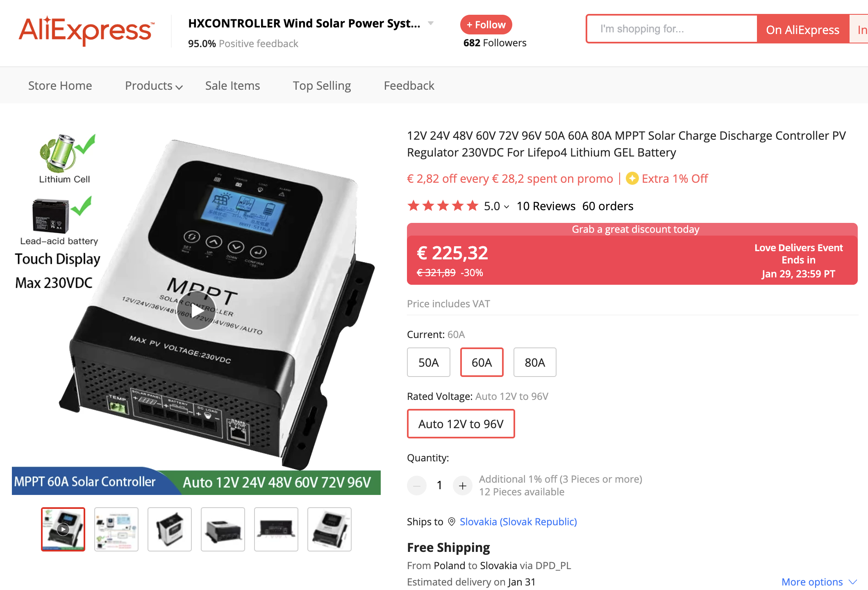Click the five-star rating icons
Screen dimensions: 868x590
[443, 206]
